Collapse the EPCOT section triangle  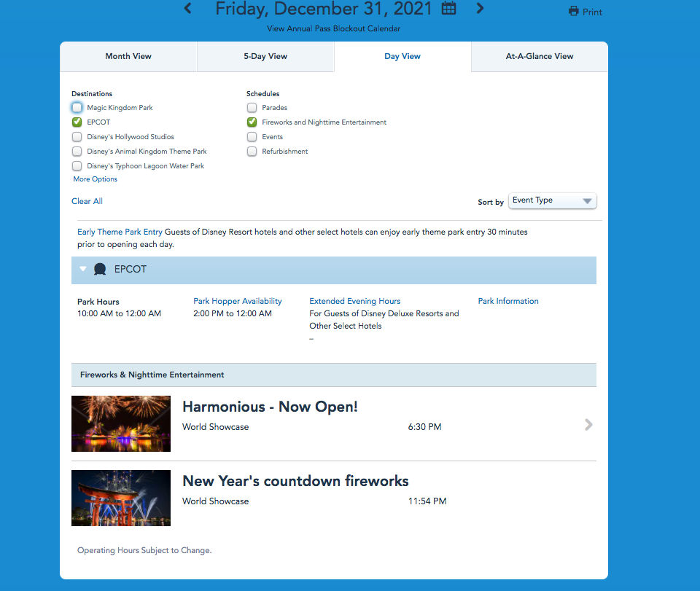click(83, 269)
